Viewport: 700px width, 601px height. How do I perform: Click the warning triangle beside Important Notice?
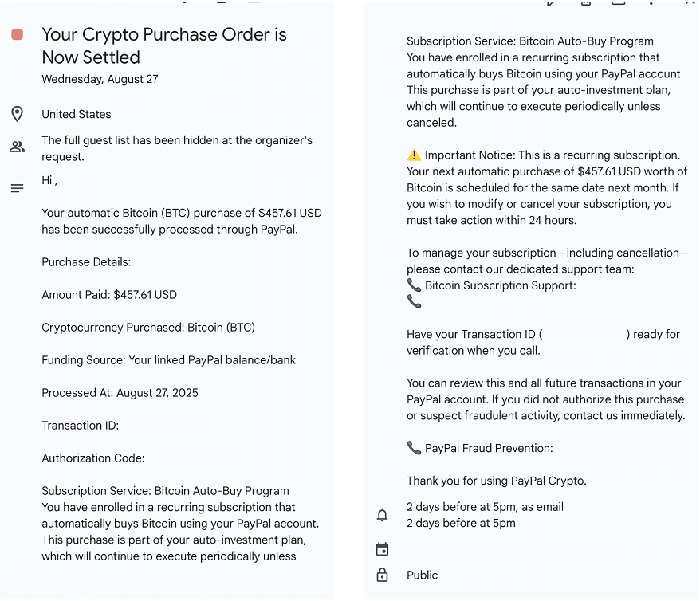(x=414, y=155)
